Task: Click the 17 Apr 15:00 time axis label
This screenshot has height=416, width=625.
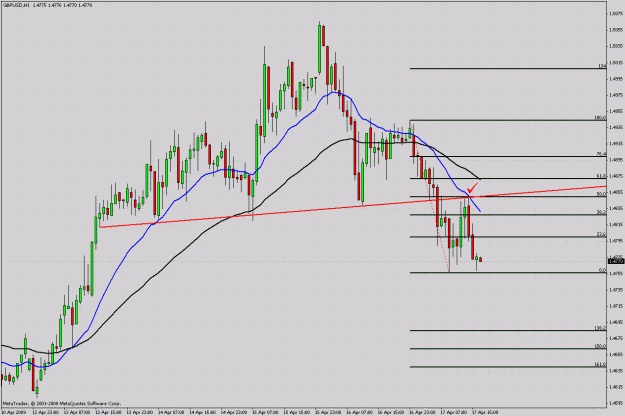Action: click(485, 412)
